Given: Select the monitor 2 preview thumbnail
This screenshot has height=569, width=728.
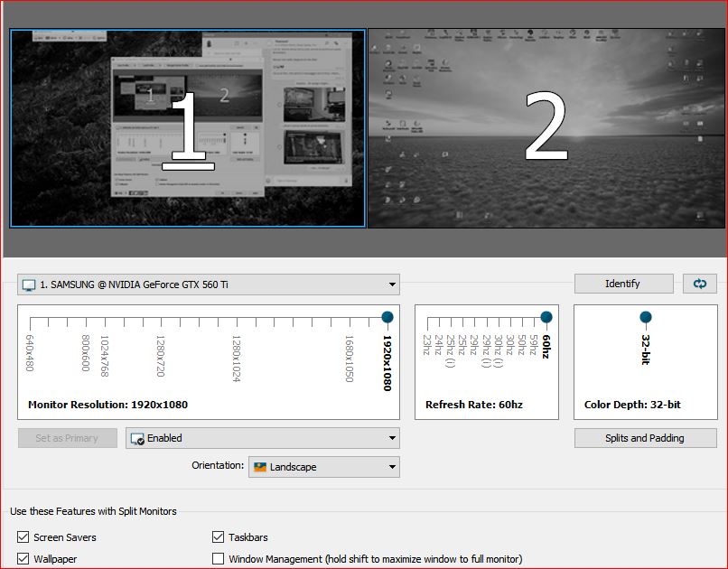Looking at the screenshot, I should 546,128.
